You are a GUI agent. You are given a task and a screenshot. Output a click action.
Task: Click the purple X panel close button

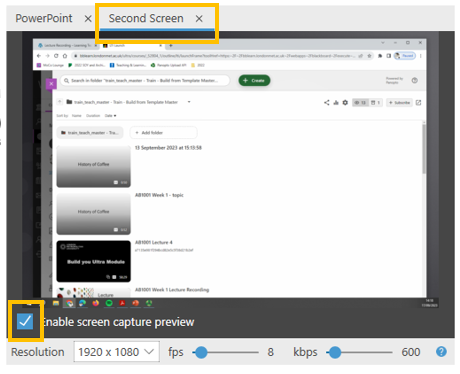coord(51,84)
